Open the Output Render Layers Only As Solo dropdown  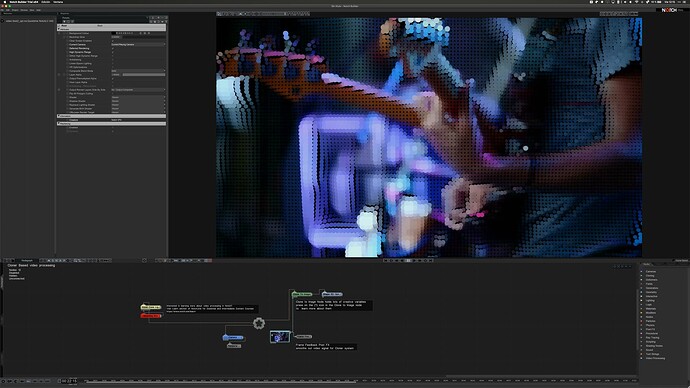tap(138, 90)
